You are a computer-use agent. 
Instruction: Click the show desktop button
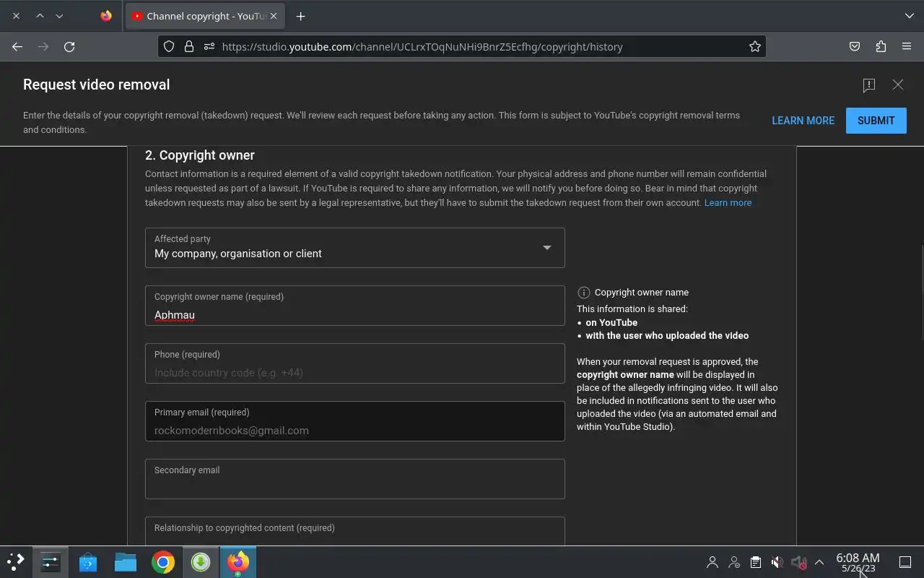coord(905,562)
